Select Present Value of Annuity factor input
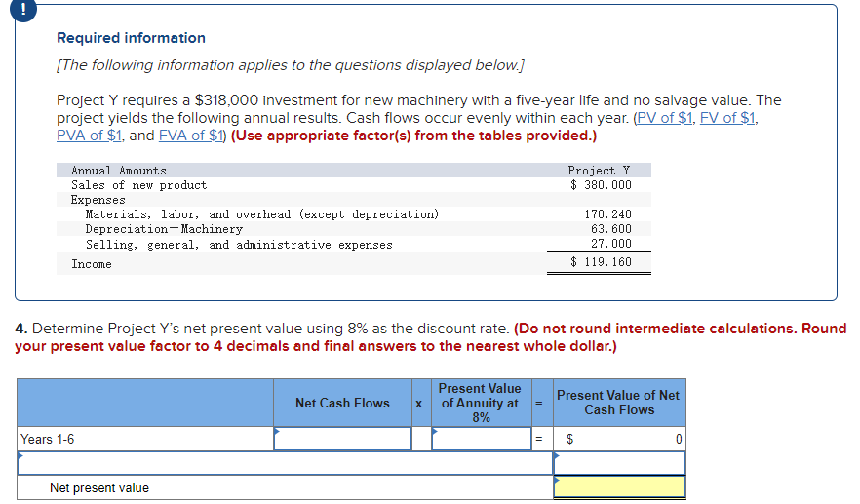The width and height of the screenshot is (860, 504). click(482, 439)
